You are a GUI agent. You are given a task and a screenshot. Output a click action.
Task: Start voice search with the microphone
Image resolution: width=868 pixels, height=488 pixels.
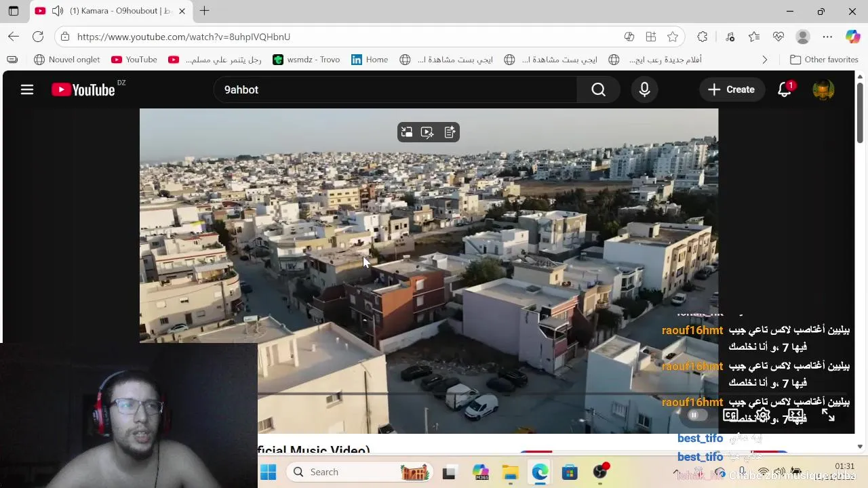(644, 89)
